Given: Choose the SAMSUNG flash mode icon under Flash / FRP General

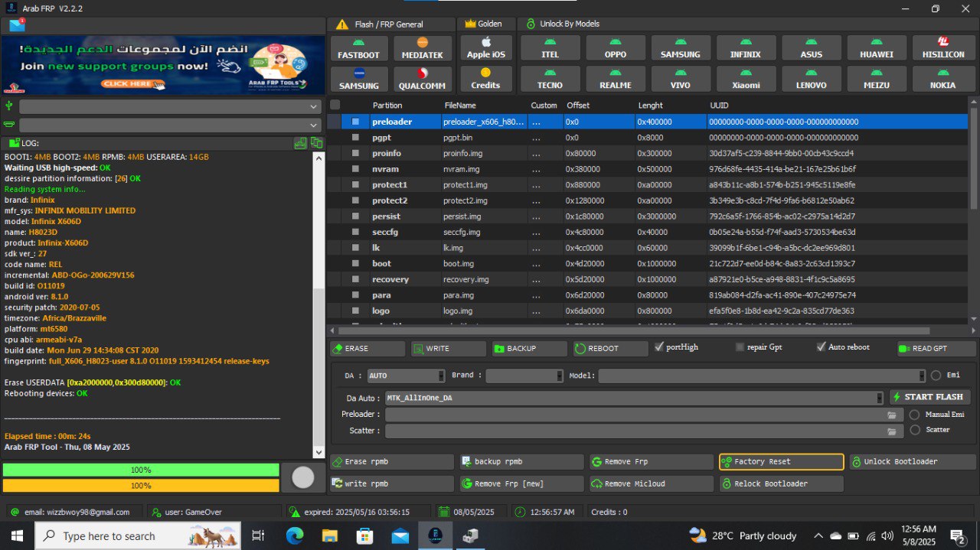Looking at the screenshot, I should point(359,79).
